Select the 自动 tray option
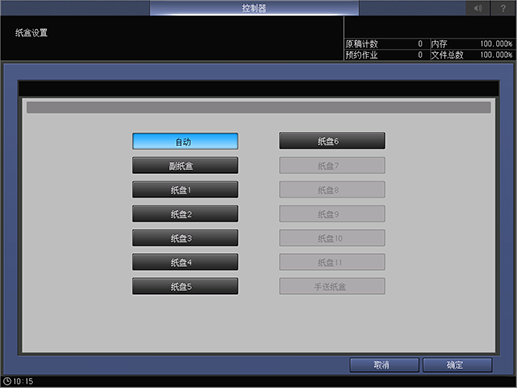The image size is (517, 388). (x=185, y=141)
